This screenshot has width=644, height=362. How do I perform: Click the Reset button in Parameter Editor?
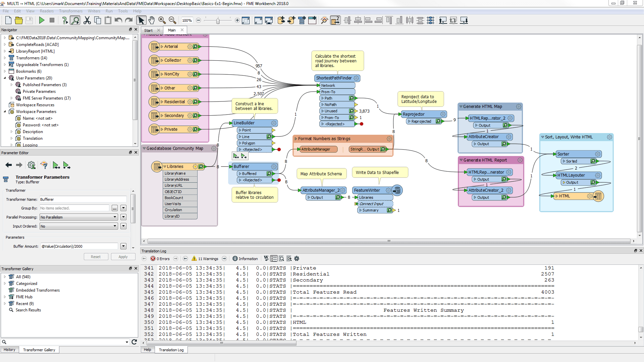[96, 256]
